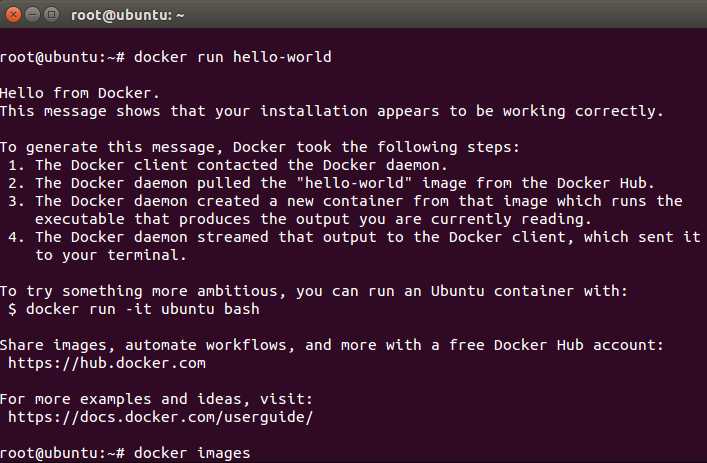Click the 'For more examples and ideas' line
This screenshot has width=707, height=463.
[156, 399]
